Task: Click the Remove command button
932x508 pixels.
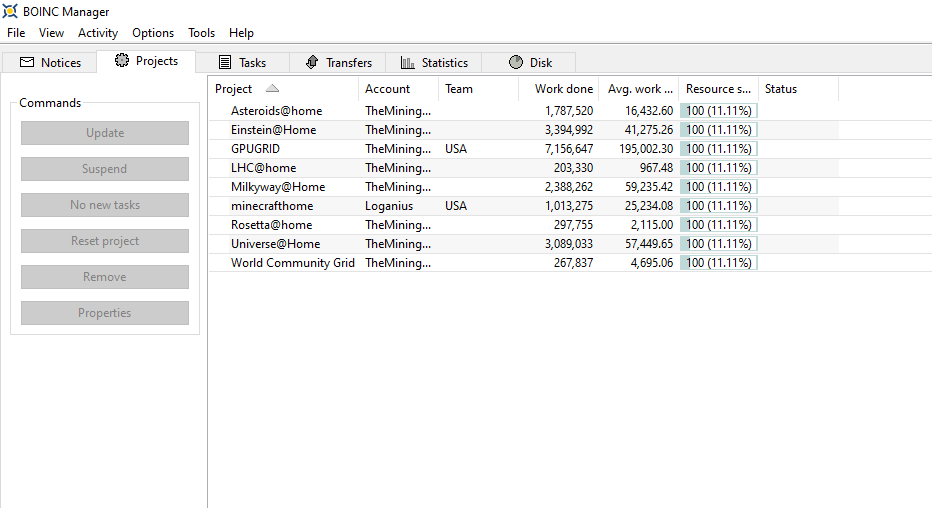Action: coord(105,277)
